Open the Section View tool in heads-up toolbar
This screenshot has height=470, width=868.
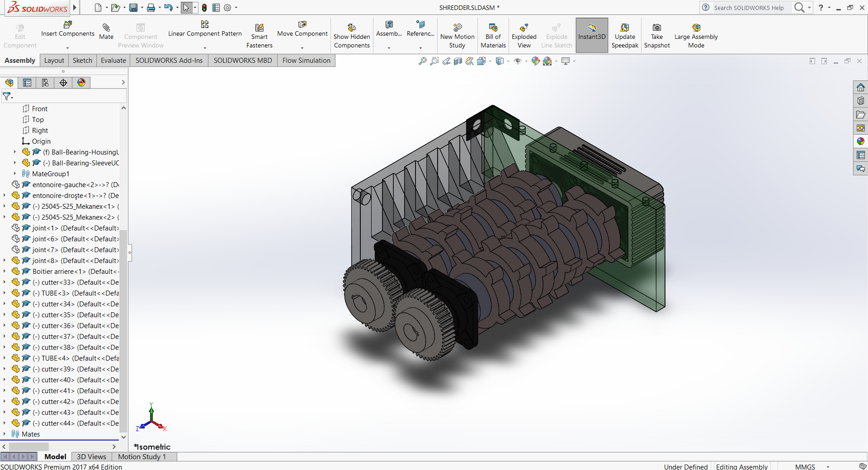tap(458, 61)
